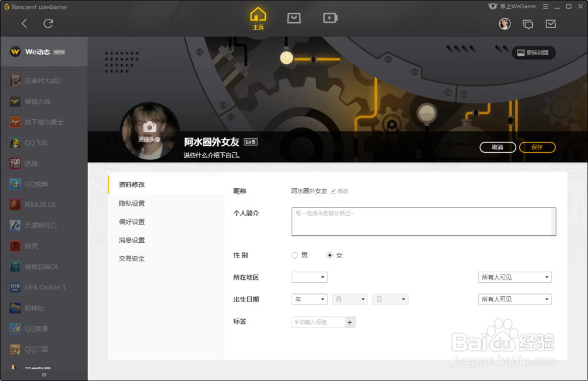Image resolution: width=588 pixels, height=381 pixels.
Task: Focus the 个人简介 text box
Action: pos(424,222)
